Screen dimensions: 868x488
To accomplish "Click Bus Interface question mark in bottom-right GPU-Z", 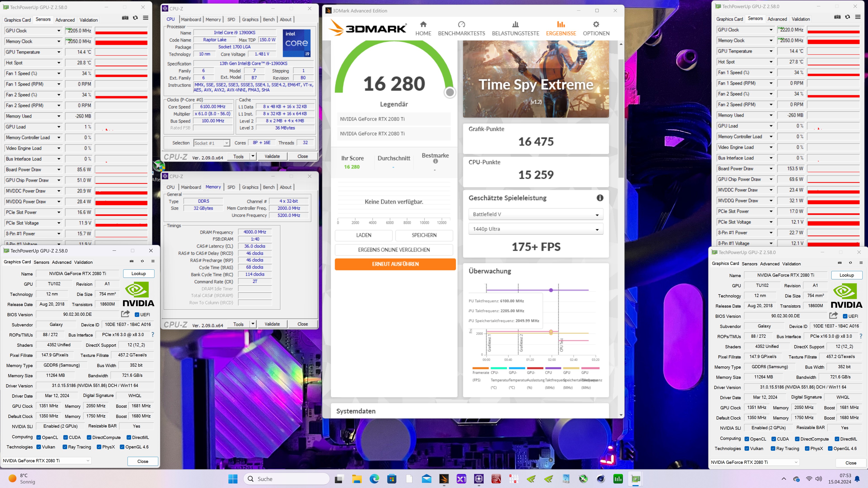I will (x=861, y=336).
